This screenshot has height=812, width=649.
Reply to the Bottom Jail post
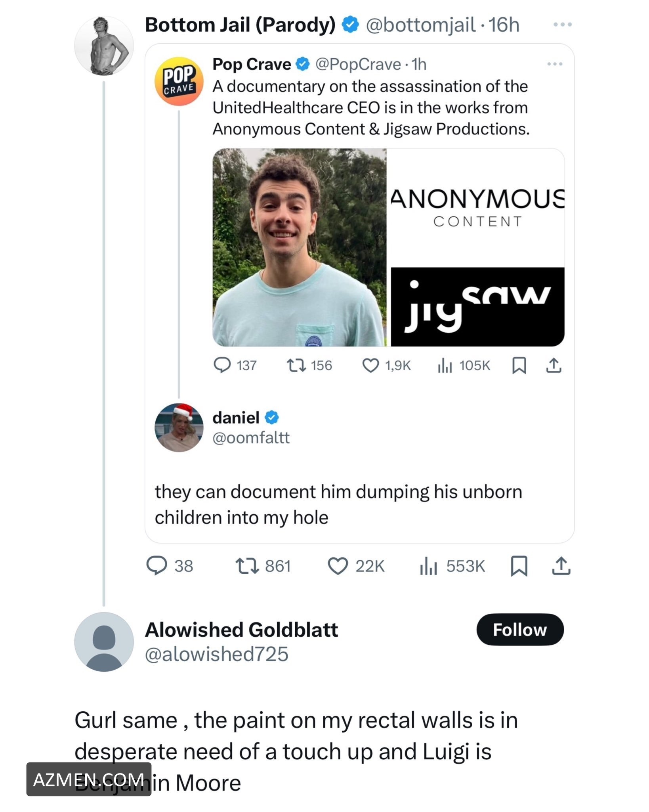pos(157,566)
